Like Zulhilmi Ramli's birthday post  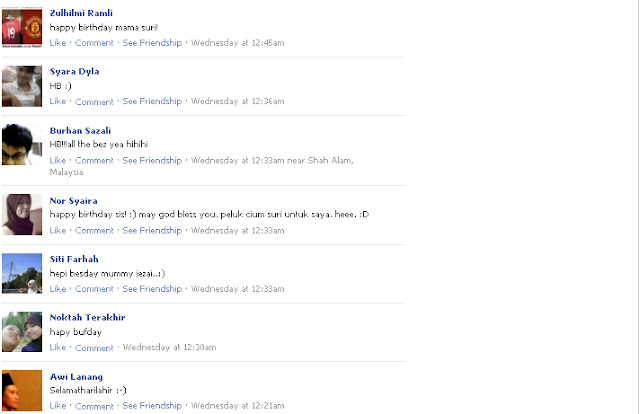[x=58, y=43]
